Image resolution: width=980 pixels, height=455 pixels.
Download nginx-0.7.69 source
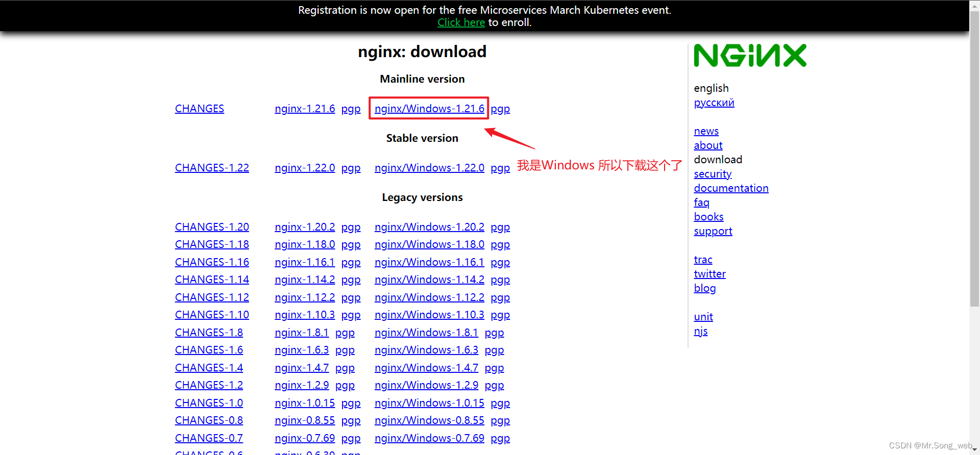point(305,438)
